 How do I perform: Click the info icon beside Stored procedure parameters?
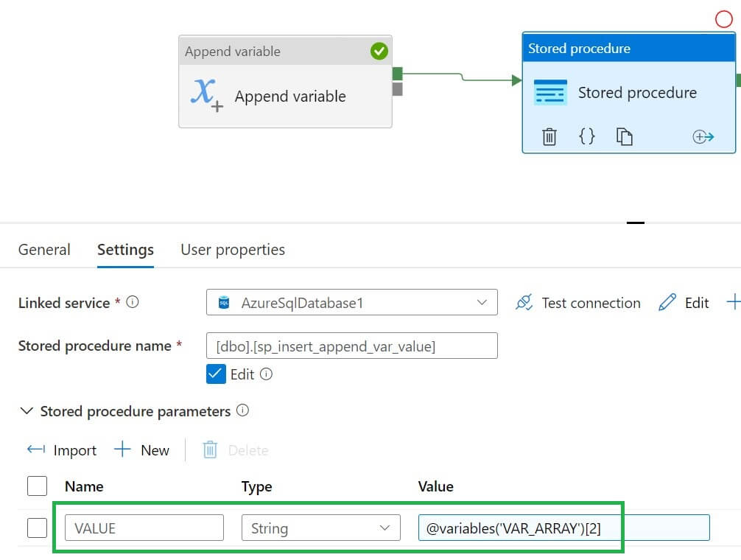(x=242, y=410)
